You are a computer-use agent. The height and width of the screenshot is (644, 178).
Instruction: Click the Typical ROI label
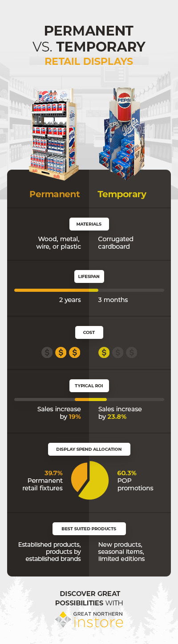(89, 386)
